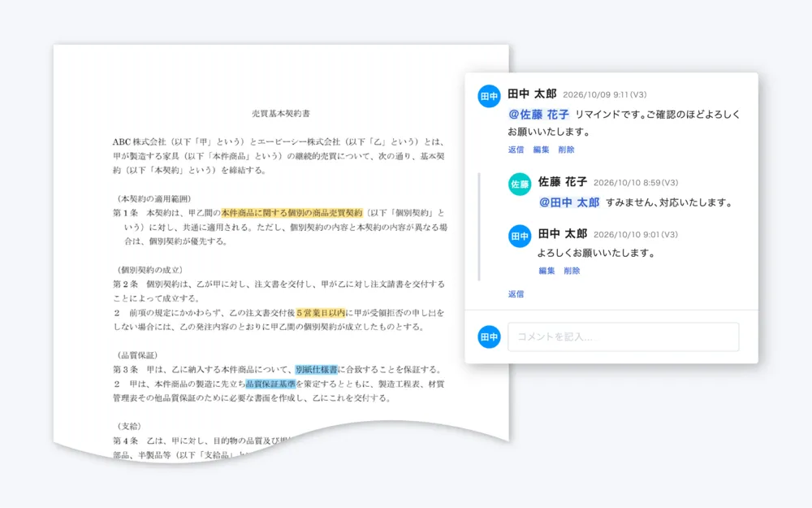
Task: Click 削除 under the リマインド comment
Action: (566, 150)
